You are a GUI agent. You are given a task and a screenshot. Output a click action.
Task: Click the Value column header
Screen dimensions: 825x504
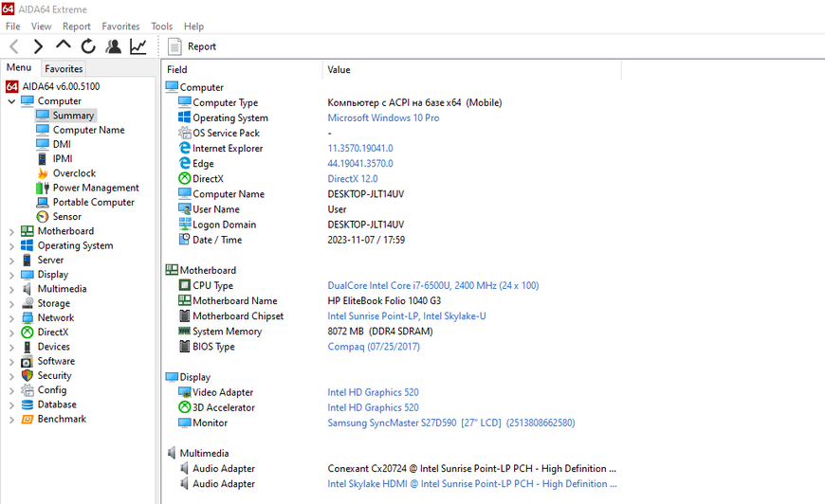[472, 69]
